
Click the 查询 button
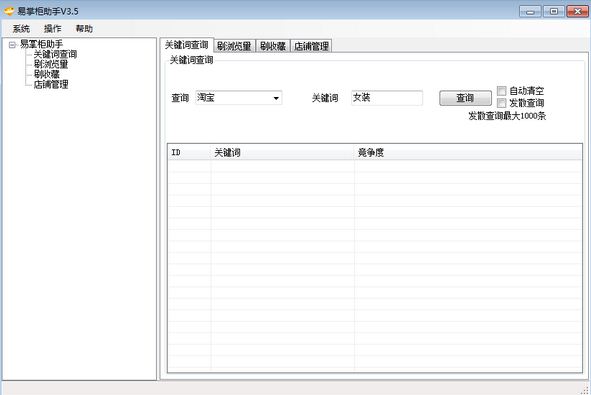[x=465, y=98]
